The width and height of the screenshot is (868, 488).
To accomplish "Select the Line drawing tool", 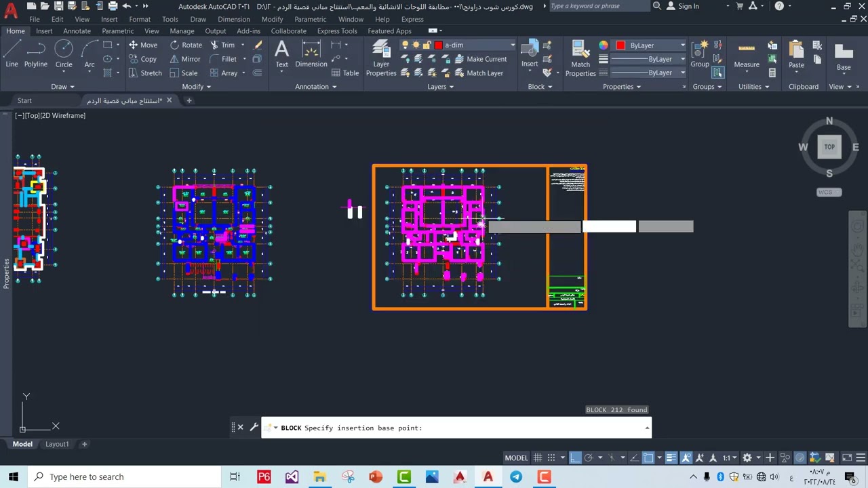I will coord(12,54).
